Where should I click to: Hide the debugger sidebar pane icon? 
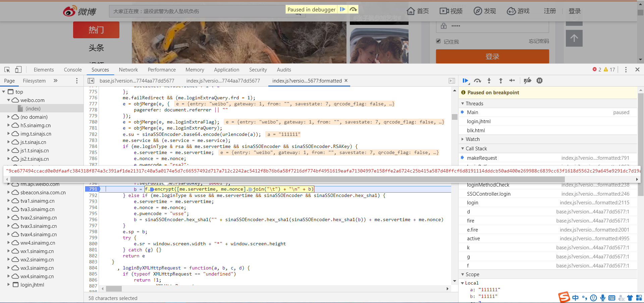pyautogui.click(x=452, y=81)
